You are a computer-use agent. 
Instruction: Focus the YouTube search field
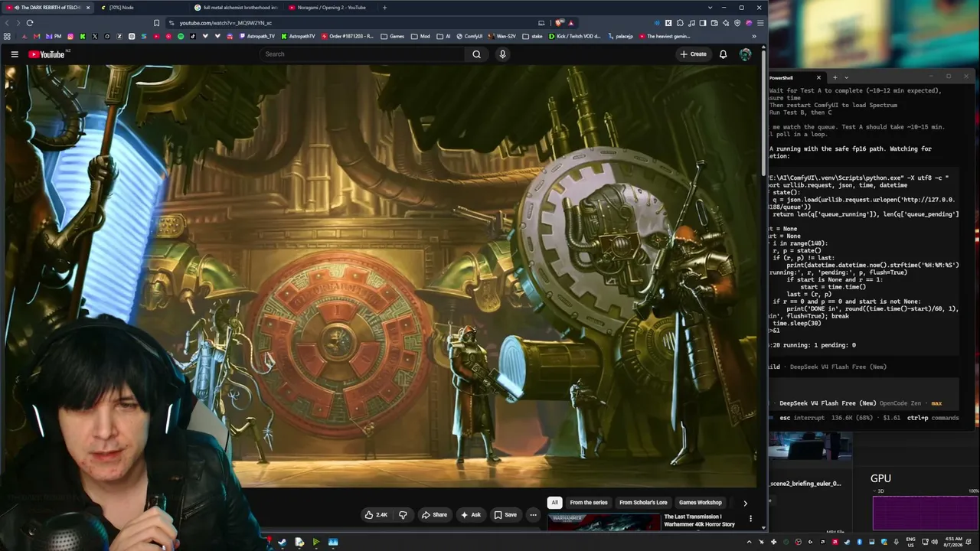click(x=361, y=54)
